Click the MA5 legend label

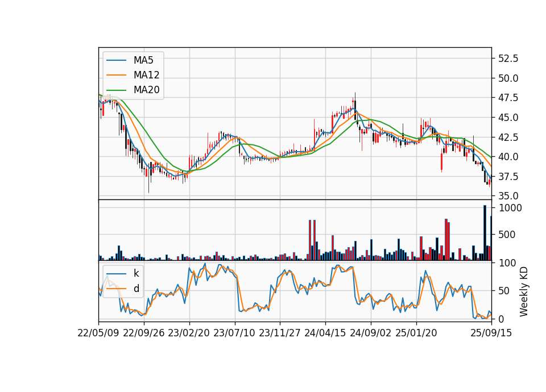(143, 60)
